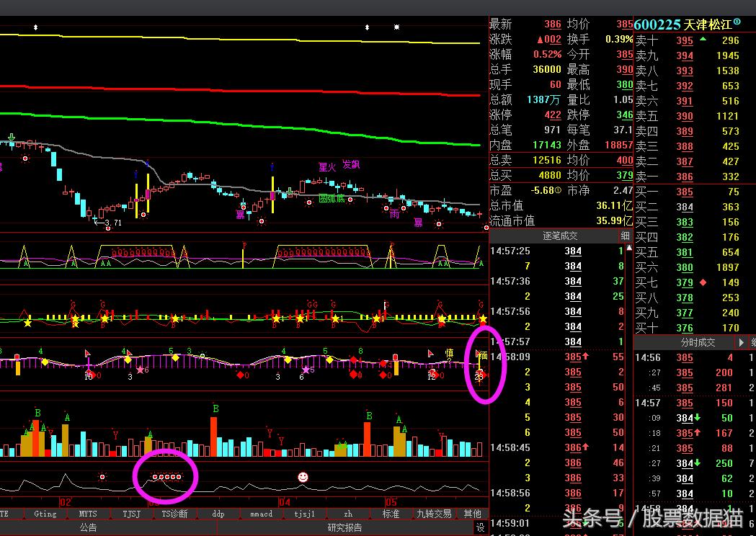Click the 买十 price 376

pyautogui.click(x=684, y=328)
